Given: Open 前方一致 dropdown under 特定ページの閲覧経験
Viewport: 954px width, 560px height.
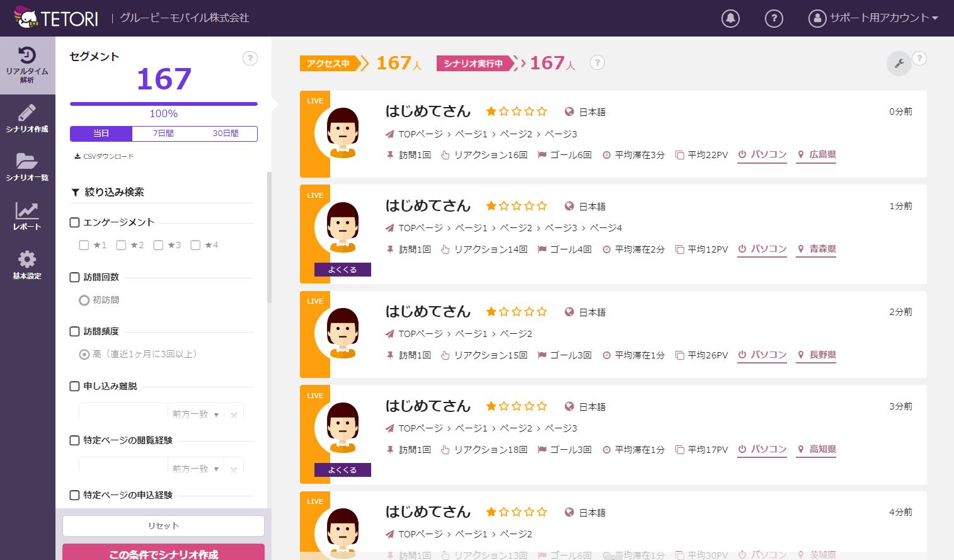Looking at the screenshot, I should point(195,469).
